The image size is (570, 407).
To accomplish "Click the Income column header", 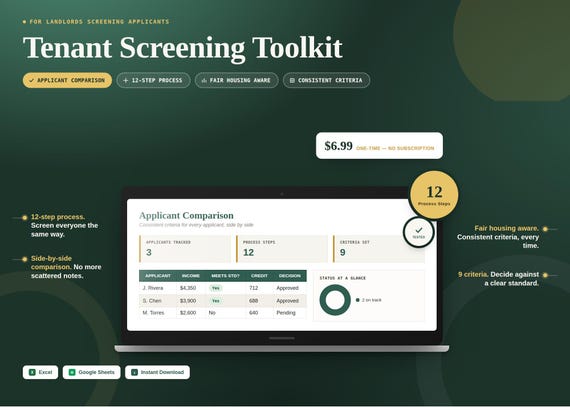I will pos(190,276).
